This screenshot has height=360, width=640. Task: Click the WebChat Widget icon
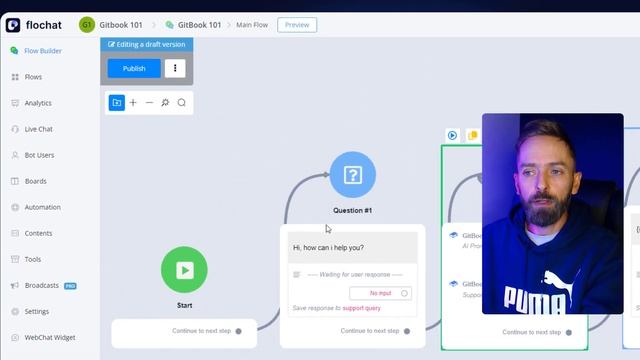click(x=15, y=338)
